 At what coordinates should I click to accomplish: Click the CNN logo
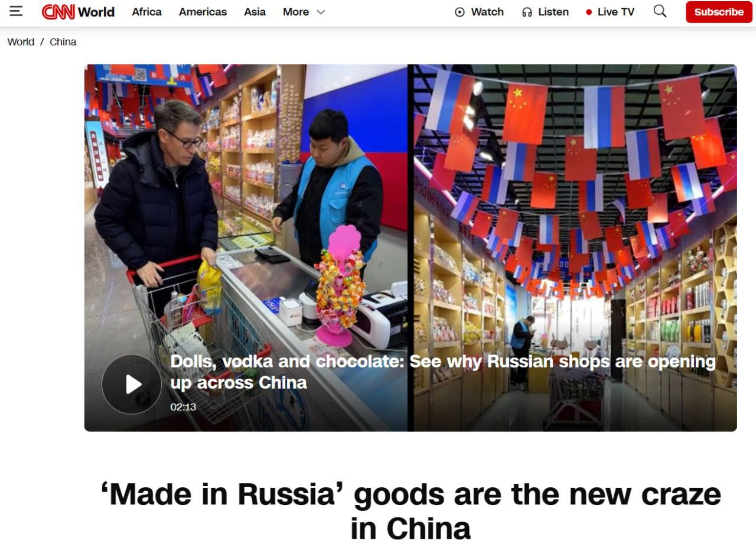point(58,12)
